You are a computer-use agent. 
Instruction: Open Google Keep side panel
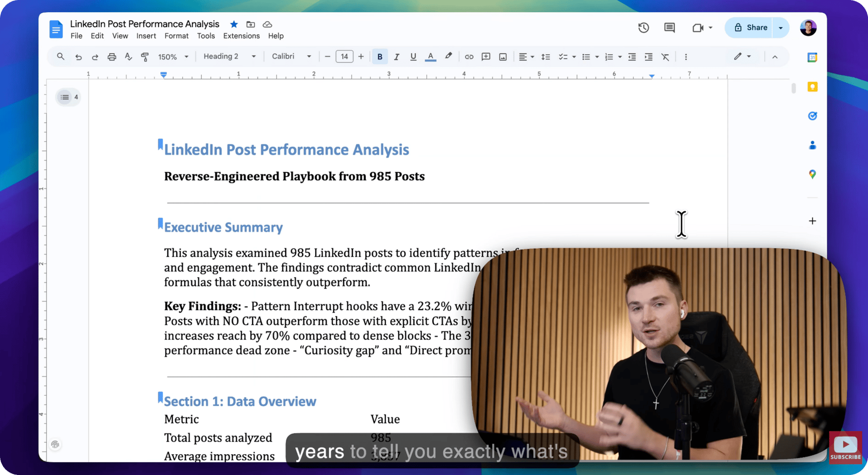[x=812, y=87]
